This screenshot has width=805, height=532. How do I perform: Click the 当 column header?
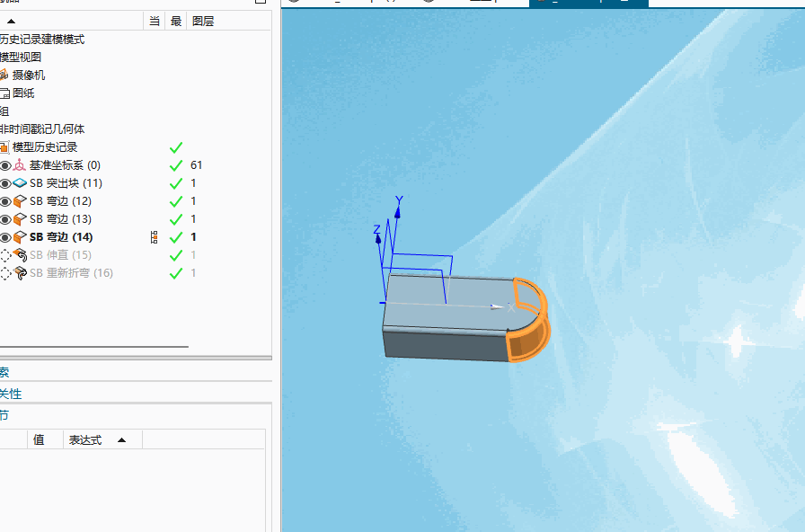tap(154, 21)
